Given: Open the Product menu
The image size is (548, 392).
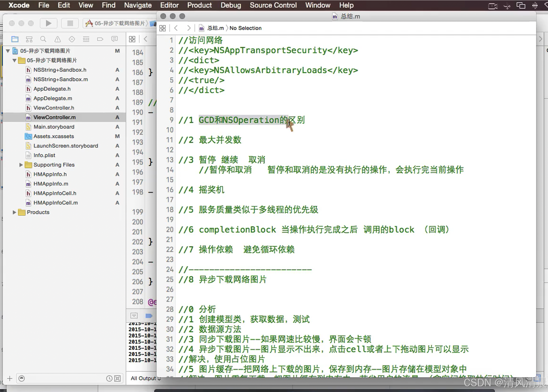Looking at the screenshot, I should coord(199,5).
